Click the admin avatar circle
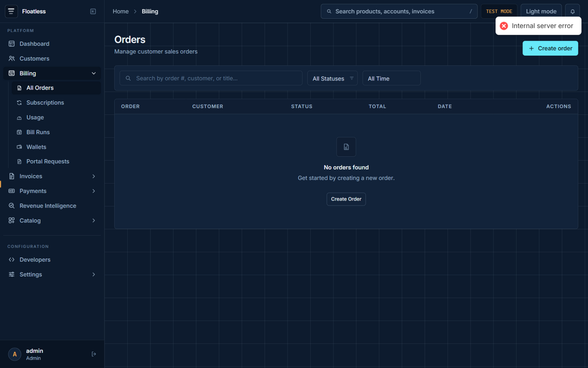 click(x=15, y=354)
